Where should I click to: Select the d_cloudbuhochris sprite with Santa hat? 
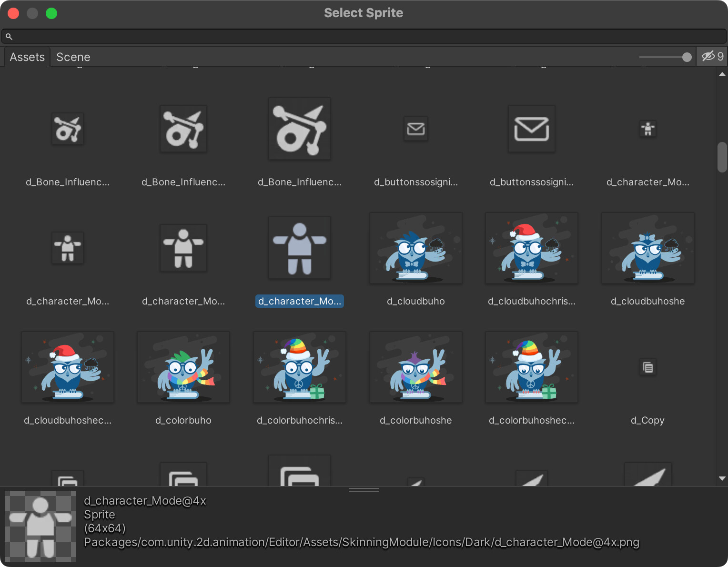(531, 248)
